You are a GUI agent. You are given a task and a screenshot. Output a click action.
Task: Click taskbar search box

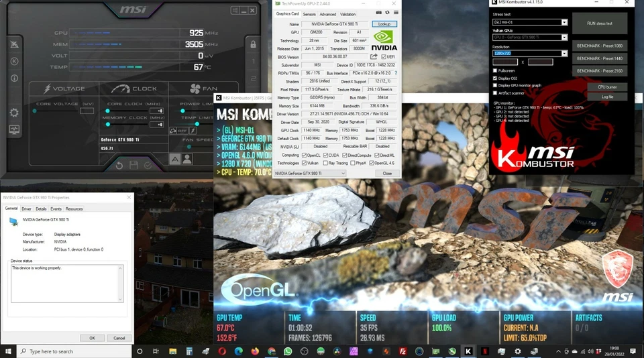click(74, 351)
